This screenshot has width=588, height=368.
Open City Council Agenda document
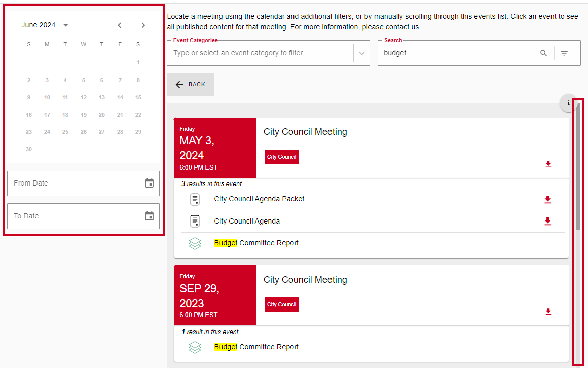247,222
